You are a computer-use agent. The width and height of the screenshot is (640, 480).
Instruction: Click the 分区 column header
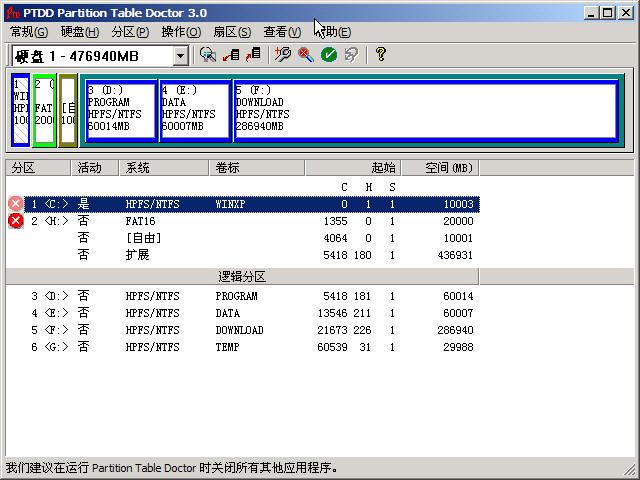click(x=38, y=168)
